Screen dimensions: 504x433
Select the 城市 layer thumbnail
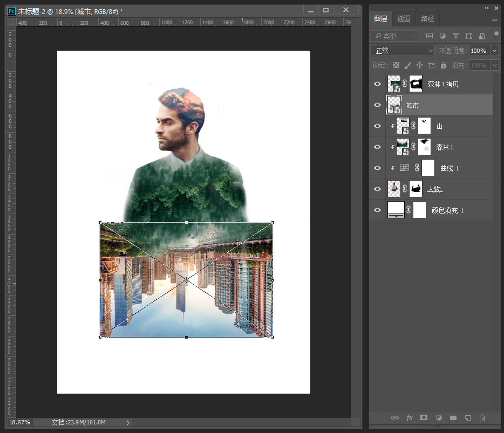pyautogui.click(x=394, y=105)
